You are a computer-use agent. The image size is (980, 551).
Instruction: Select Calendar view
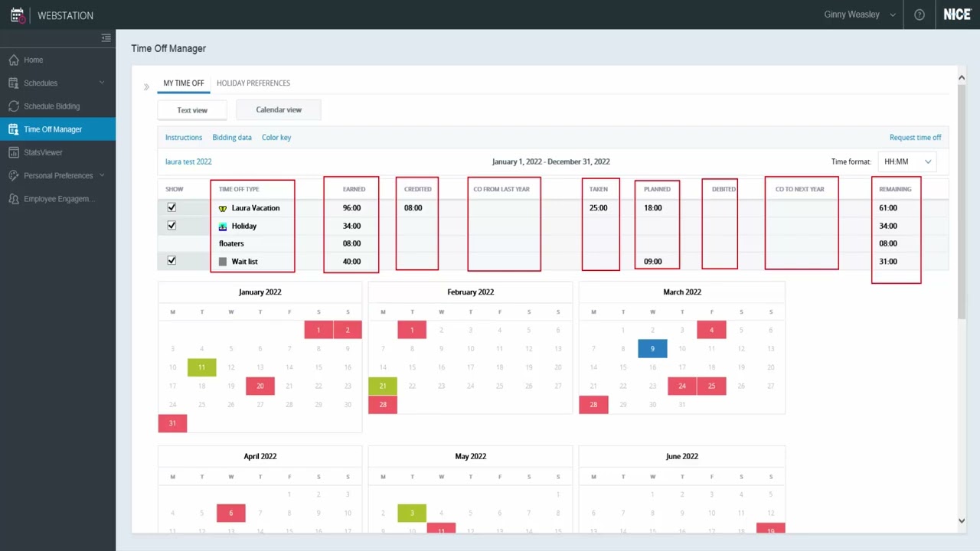279,109
